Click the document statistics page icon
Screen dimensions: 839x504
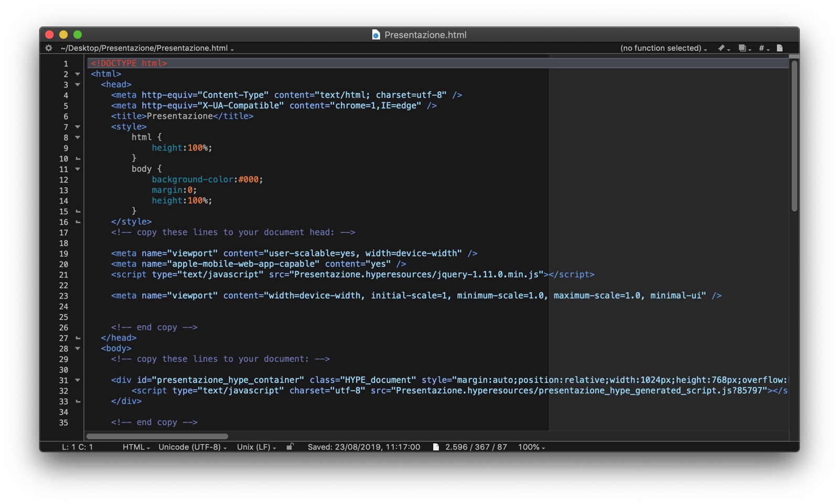[x=436, y=447]
